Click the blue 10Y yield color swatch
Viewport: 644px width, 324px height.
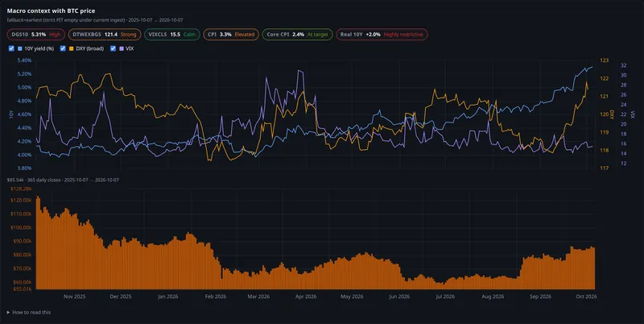coord(19,48)
